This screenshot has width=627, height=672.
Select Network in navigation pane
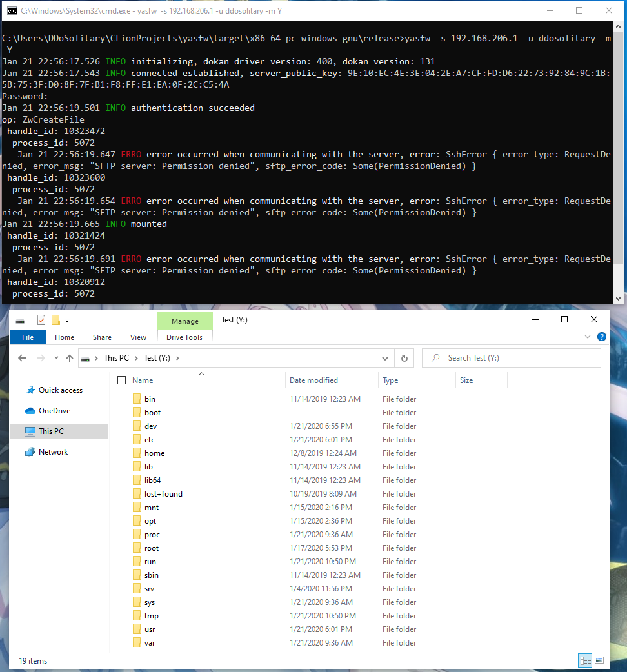[x=53, y=451]
